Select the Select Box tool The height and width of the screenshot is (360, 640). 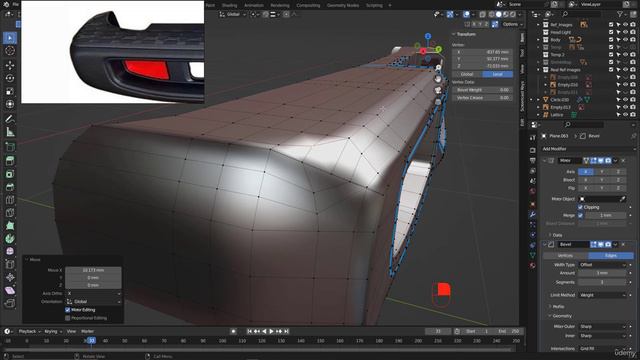[10, 38]
